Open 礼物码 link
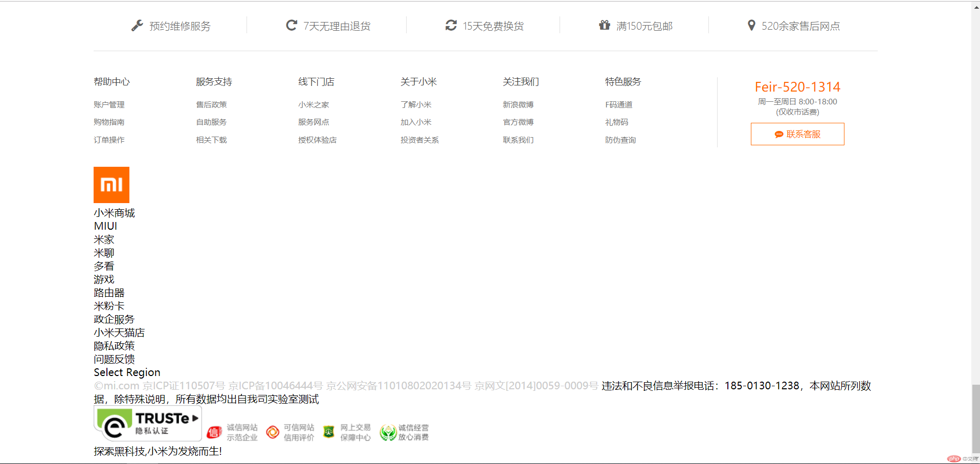Screen dimensions: 980x464 617,122
